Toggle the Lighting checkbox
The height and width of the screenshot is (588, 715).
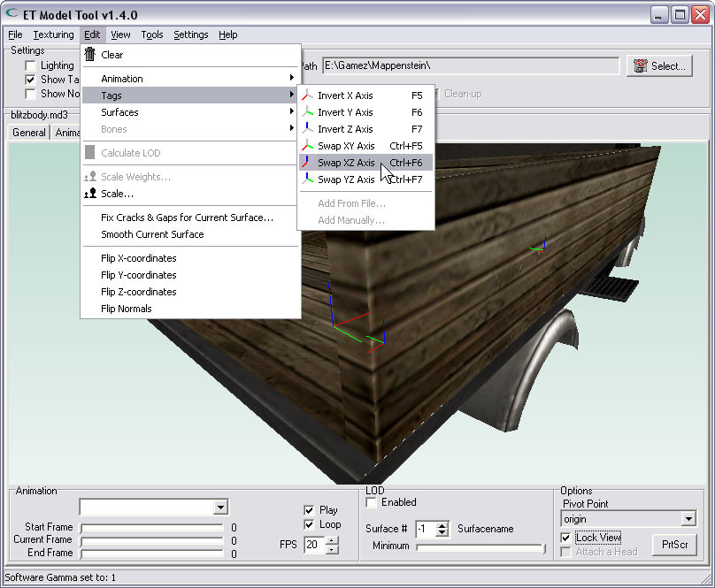[30, 65]
